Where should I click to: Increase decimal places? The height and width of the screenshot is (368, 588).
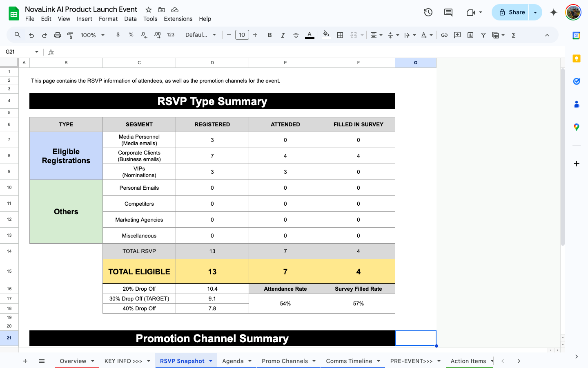click(157, 35)
